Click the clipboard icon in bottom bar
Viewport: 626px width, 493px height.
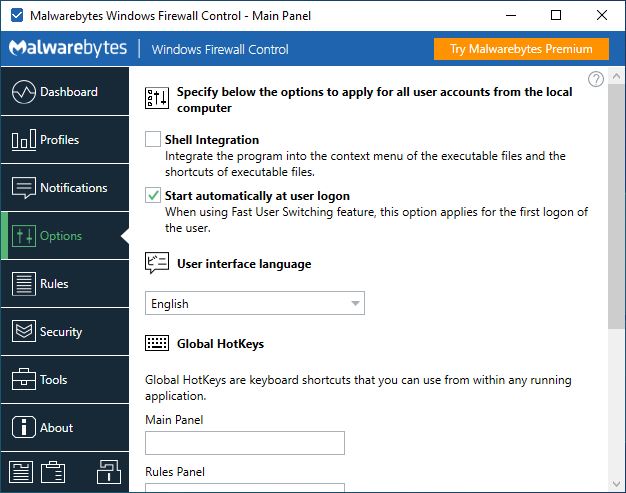[x=53, y=472]
